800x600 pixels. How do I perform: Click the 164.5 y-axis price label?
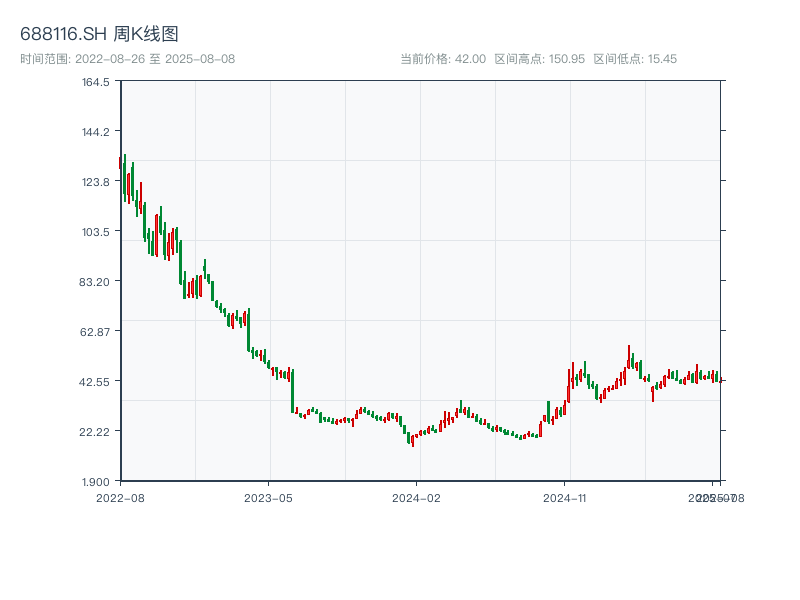click(96, 82)
